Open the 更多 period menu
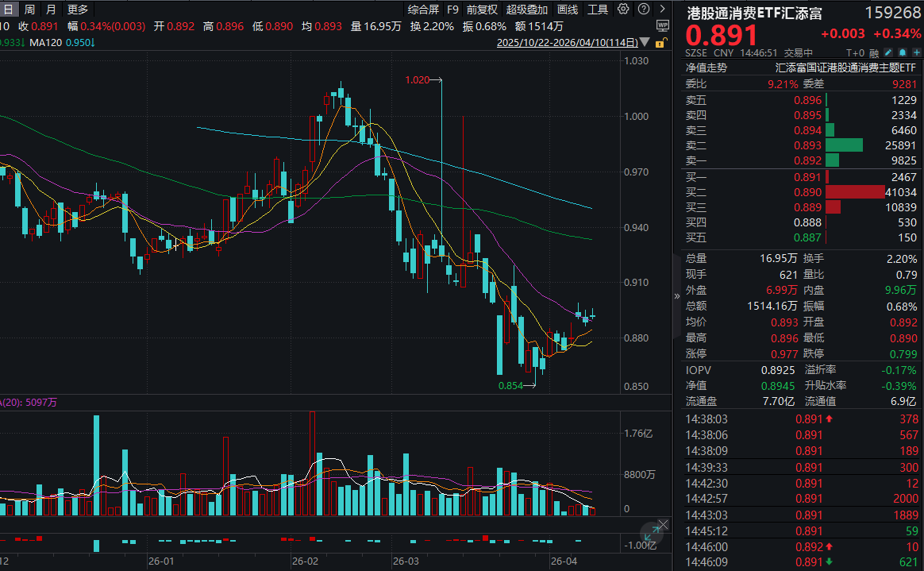This screenshot has height=571, width=924. tap(78, 10)
